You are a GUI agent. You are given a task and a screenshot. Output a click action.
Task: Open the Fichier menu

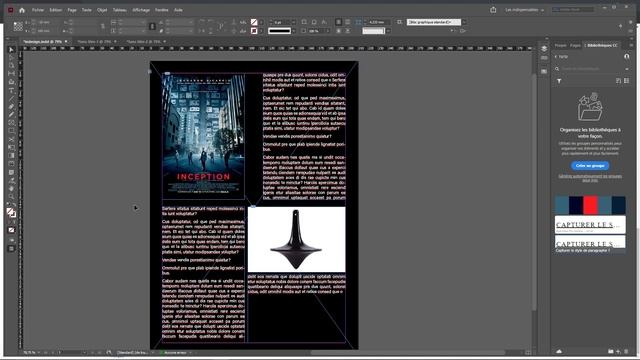tap(38, 10)
